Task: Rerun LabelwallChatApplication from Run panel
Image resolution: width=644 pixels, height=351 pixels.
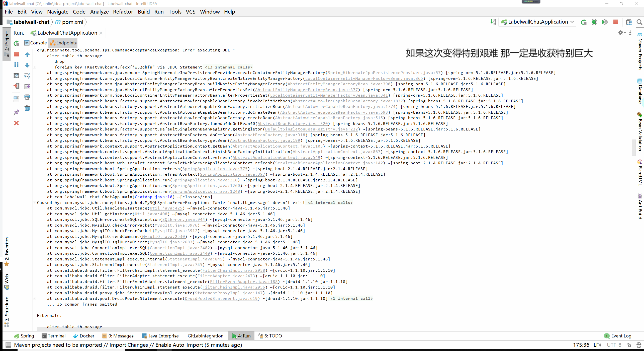Action: (x=17, y=43)
